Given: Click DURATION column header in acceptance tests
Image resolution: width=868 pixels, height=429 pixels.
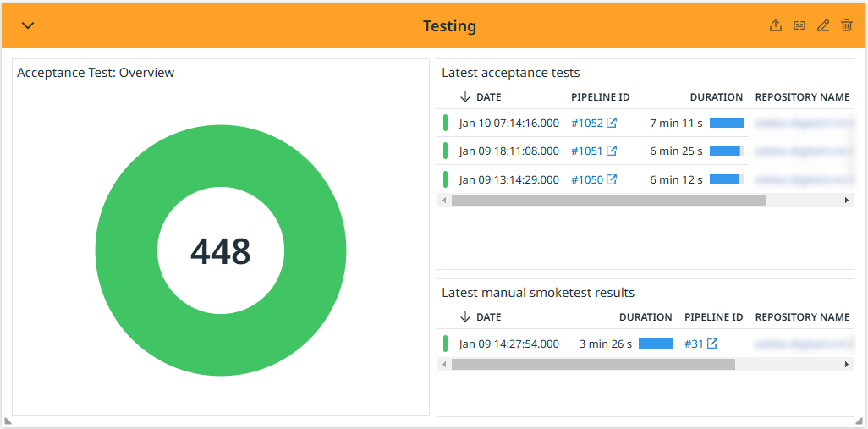Looking at the screenshot, I should (716, 97).
